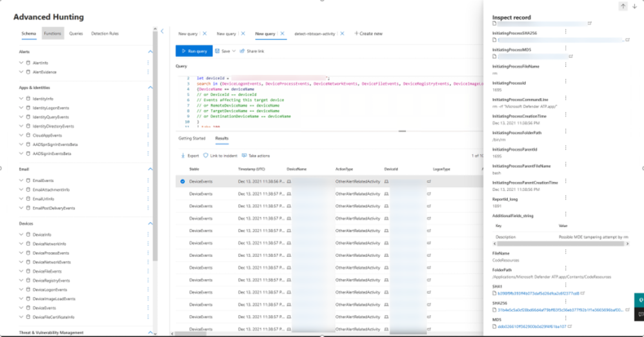Open the SHA256 hash link
This screenshot has height=337, width=644.
click(560, 310)
